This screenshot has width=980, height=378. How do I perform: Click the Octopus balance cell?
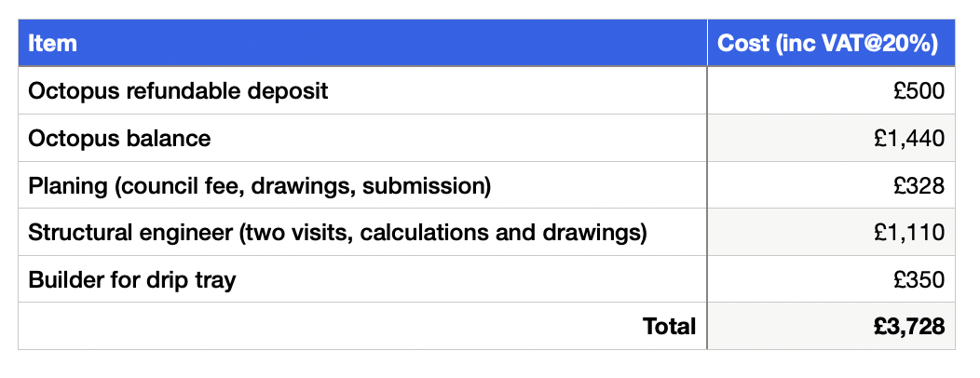click(362, 138)
